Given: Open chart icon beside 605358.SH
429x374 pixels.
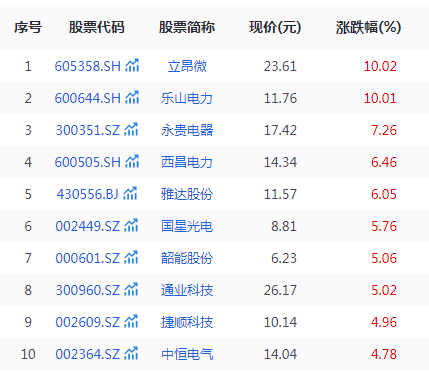Looking at the screenshot, I should [132, 65].
